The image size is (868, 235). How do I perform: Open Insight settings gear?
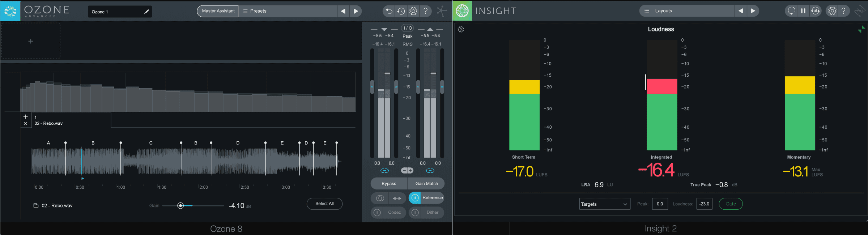click(x=832, y=11)
